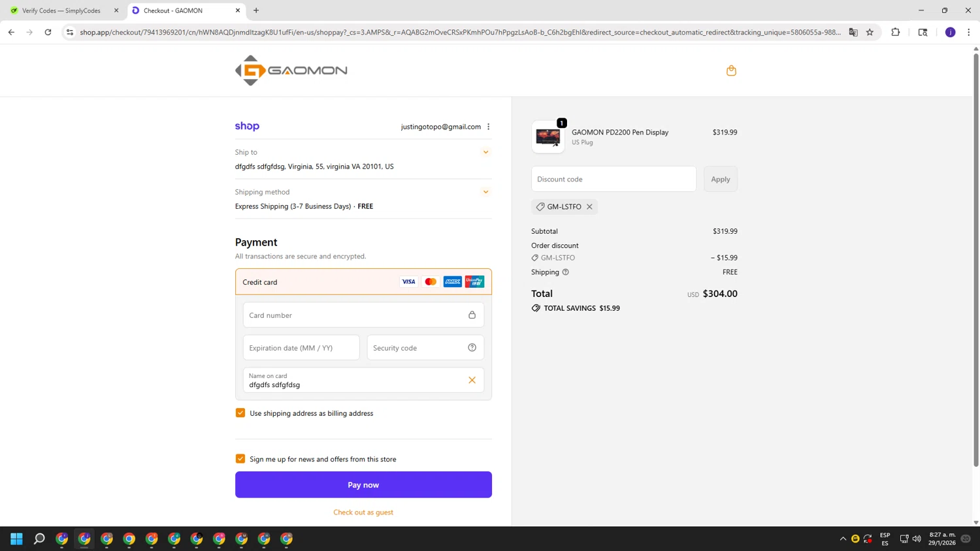Open a new browser tab

(256, 10)
